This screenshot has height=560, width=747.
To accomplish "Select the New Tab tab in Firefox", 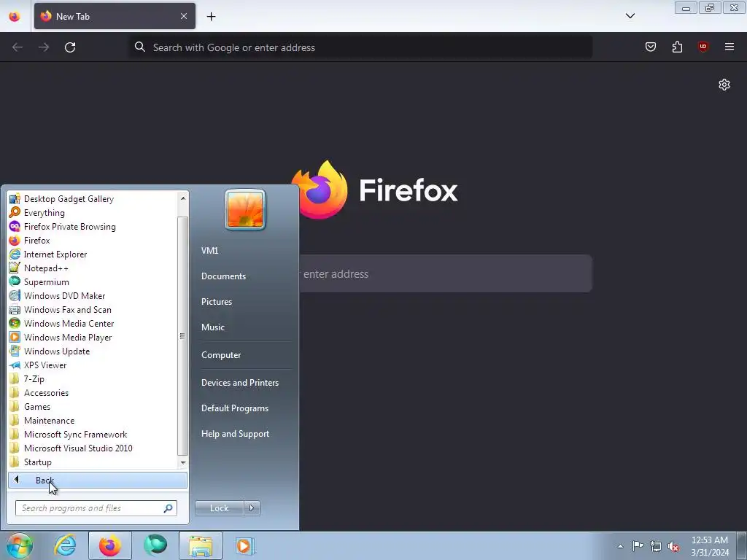I will pos(115,16).
